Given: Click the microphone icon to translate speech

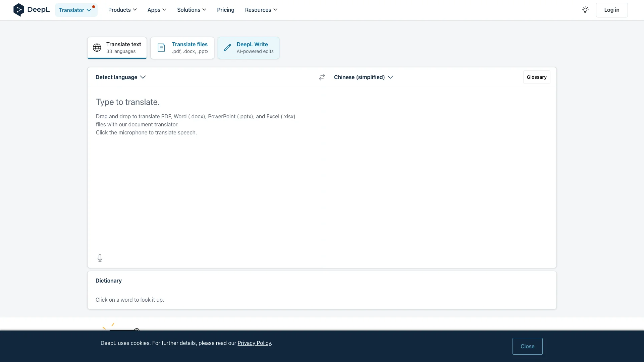Looking at the screenshot, I should 100,258.
